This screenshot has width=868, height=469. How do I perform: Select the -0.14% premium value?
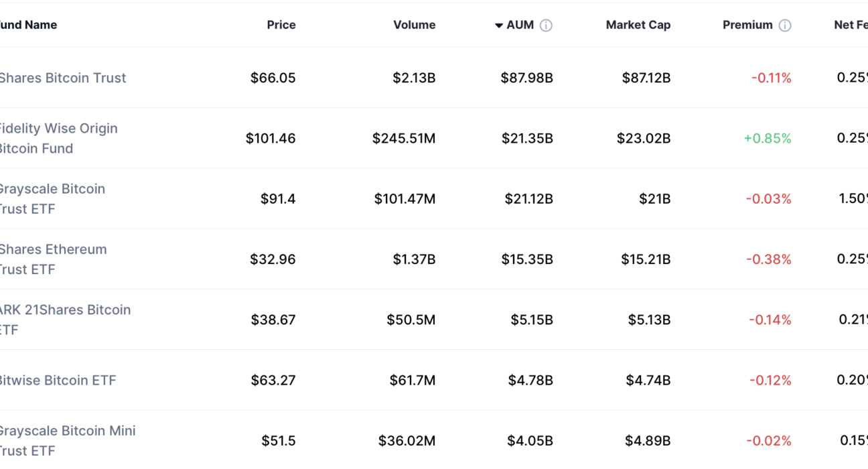tap(770, 320)
